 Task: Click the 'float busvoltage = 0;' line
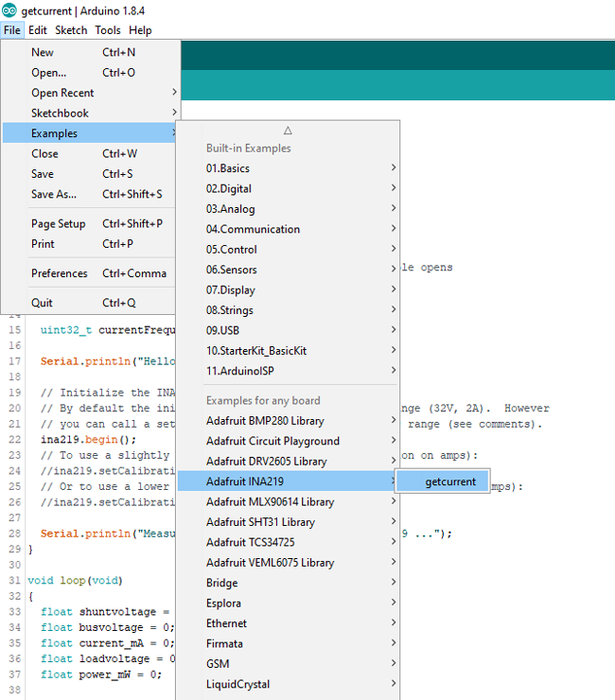(x=107, y=627)
